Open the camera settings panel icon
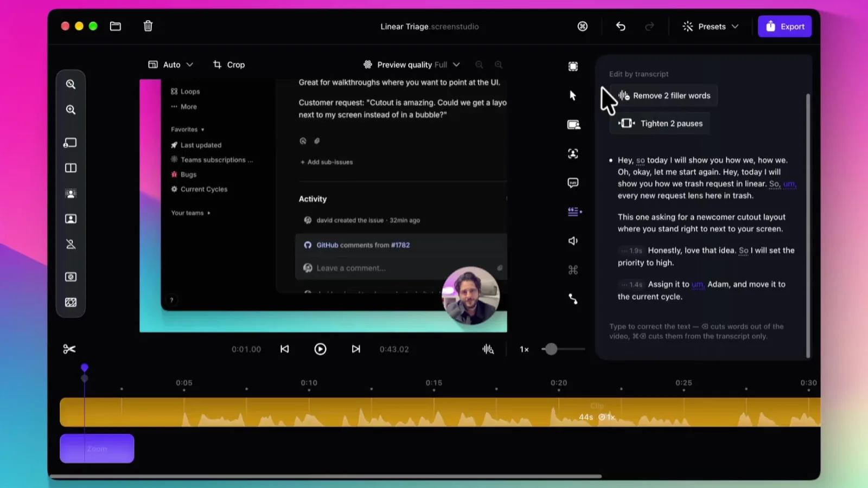 pyautogui.click(x=573, y=125)
